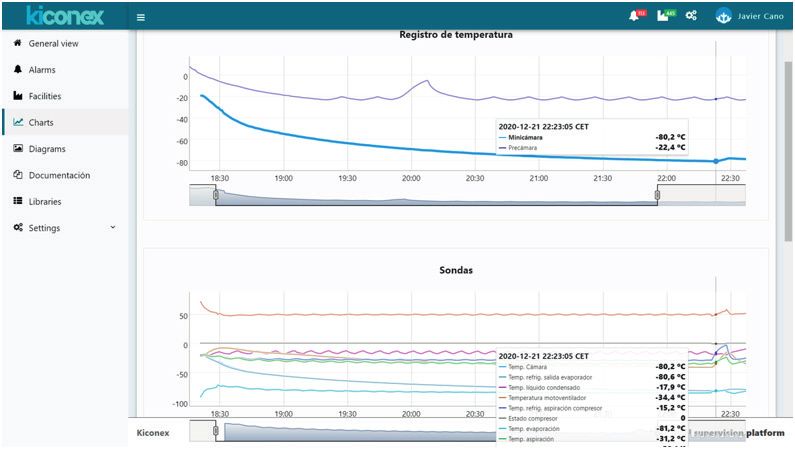795x449 pixels.
Task: Click the gears settings icon in header
Action: [x=691, y=16]
